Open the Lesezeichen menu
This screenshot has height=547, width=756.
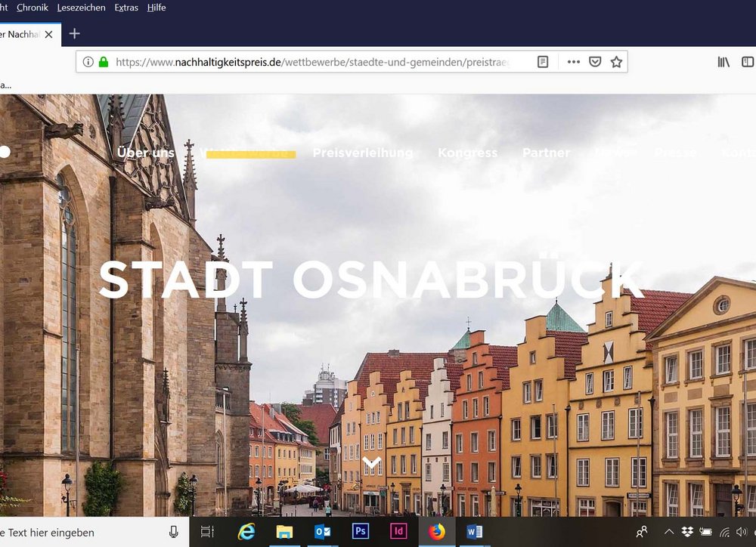[81, 8]
